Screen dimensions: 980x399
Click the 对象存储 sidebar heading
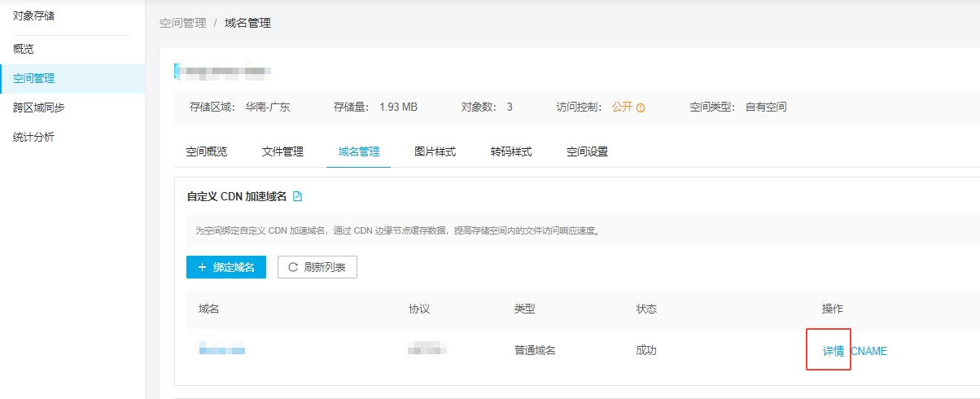click(x=34, y=15)
